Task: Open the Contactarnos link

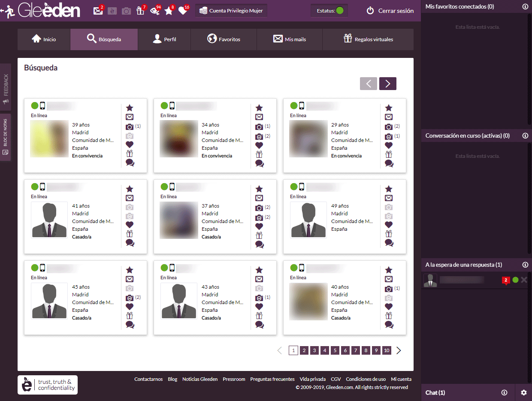Action: tap(148, 379)
